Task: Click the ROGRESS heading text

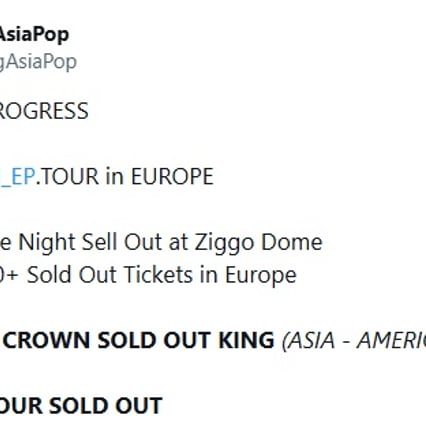Action: [44, 111]
